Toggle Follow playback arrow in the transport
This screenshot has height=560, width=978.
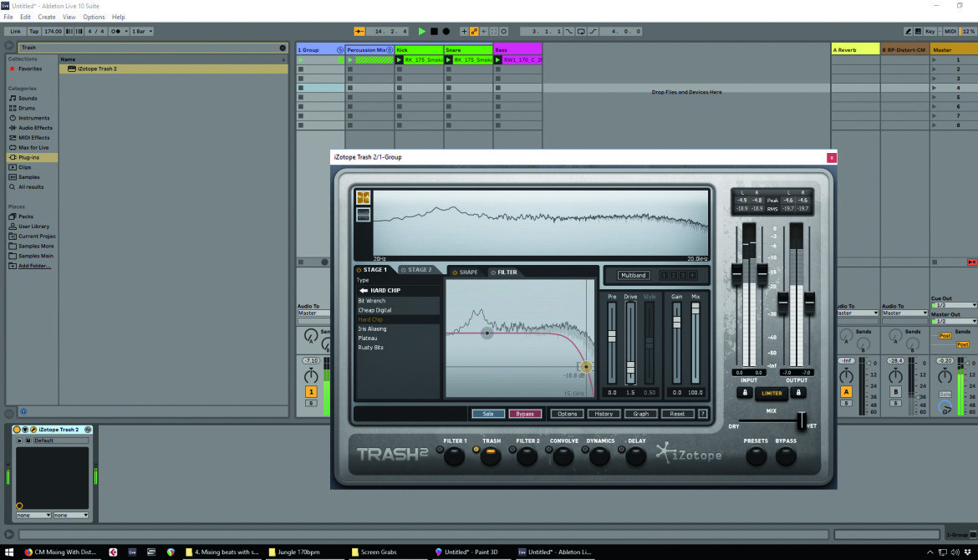pos(359,31)
